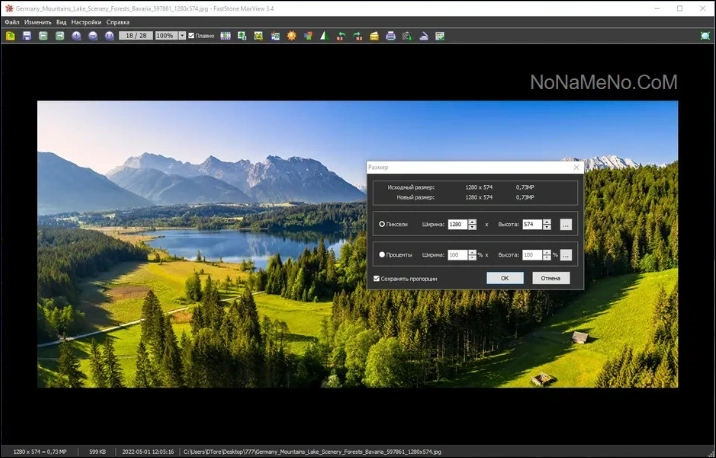Image resolution: width=716 pixels, height=458 pixels.
Task: Select the Пиксели radio button
Action: [382, 224]
